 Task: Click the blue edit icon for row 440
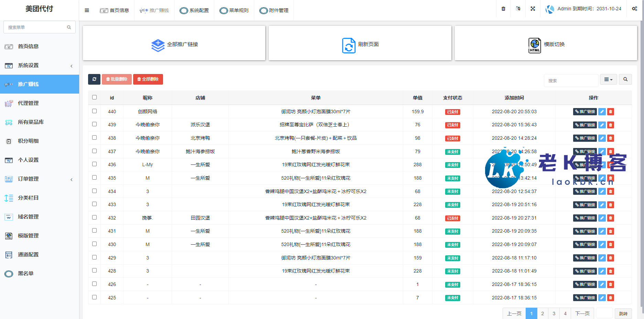pyautogui.click(x=602, y=111)
